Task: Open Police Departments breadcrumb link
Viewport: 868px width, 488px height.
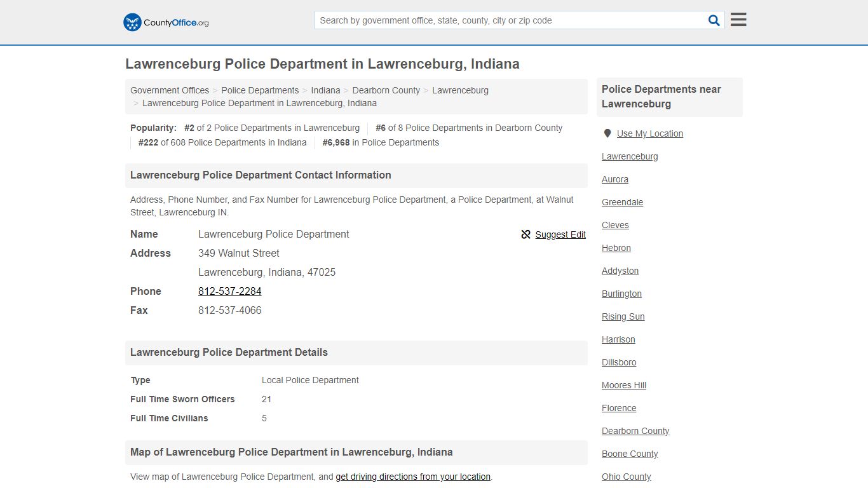Action: point(260,90)
